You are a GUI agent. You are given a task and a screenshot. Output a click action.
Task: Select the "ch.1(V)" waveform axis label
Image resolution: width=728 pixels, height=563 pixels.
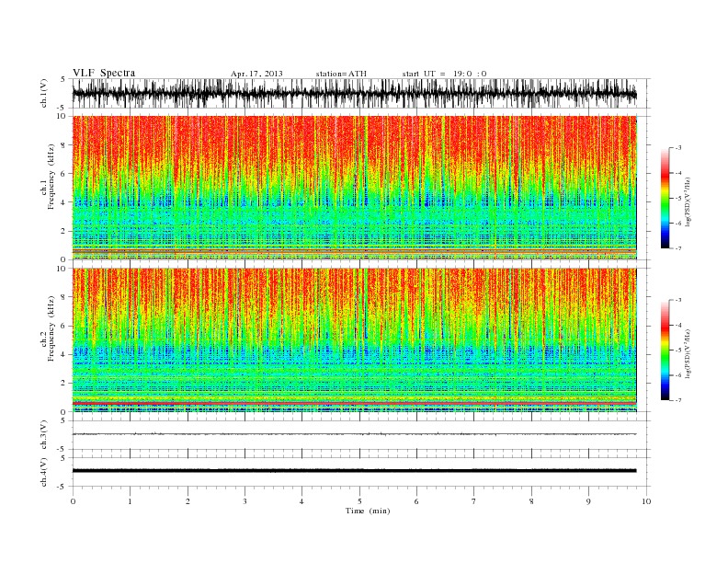tap(44, 93)
